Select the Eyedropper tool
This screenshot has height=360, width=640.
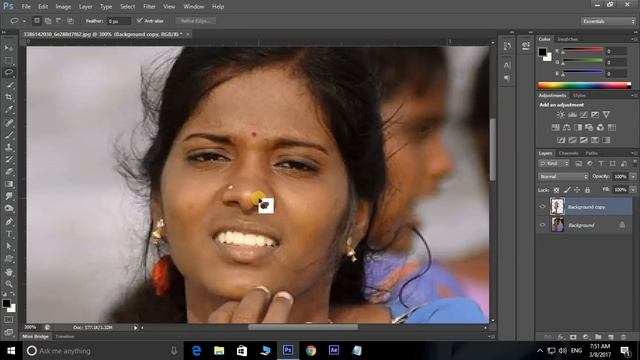tap(9, 109)
